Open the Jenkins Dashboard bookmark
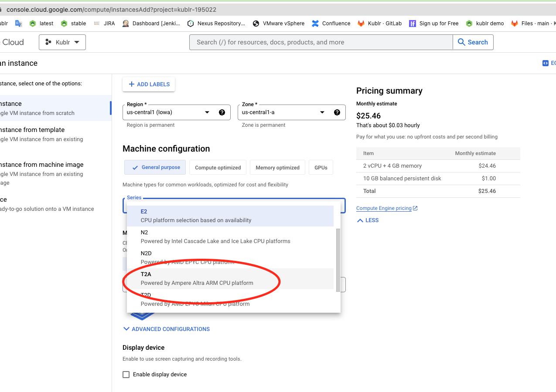This screenshot has width=556, height=392. click(151, 24)
